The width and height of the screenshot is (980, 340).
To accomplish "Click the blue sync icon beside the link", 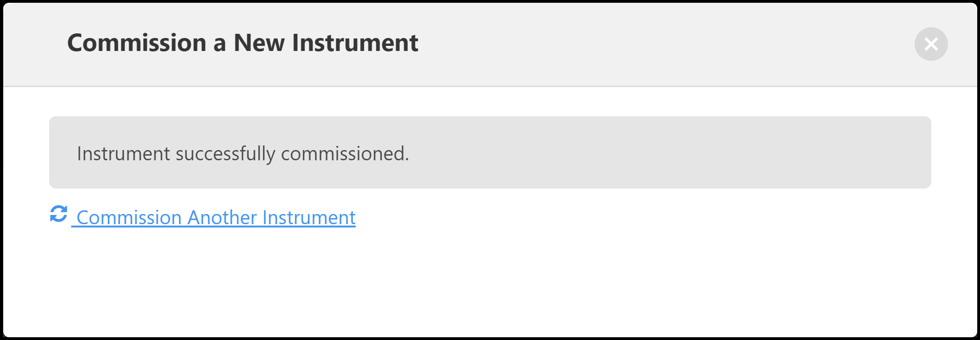I will pyautogui.click(x=59, y=214).
